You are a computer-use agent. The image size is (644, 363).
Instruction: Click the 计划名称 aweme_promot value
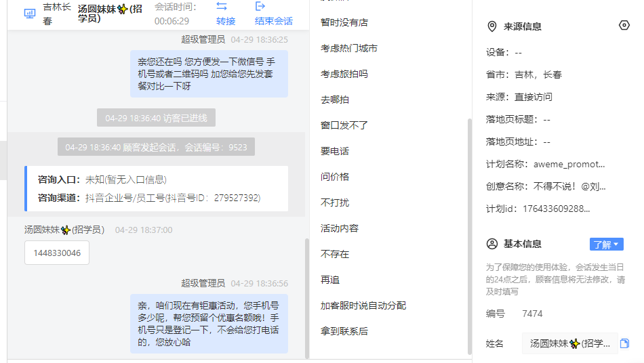pyautogui.click(x=569, y=165)
